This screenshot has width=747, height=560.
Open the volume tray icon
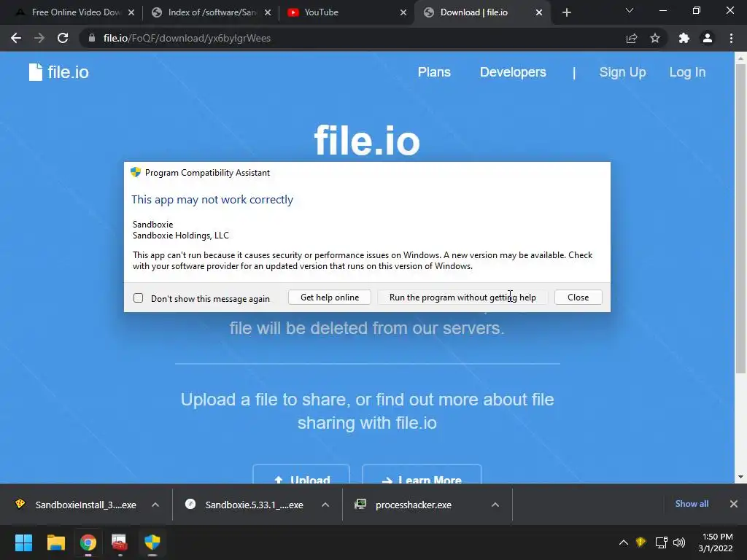pyautogui.click(x=679, y=542)
